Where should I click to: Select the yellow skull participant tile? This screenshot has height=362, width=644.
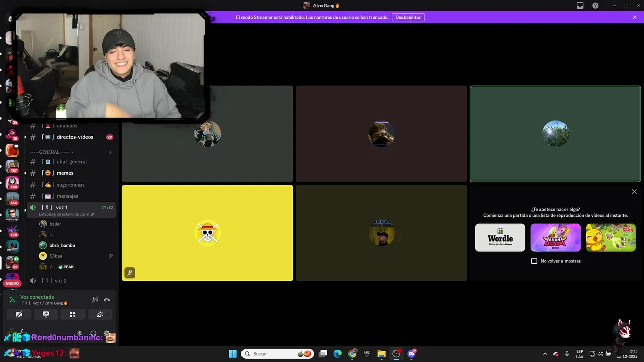tap(207, 233)
